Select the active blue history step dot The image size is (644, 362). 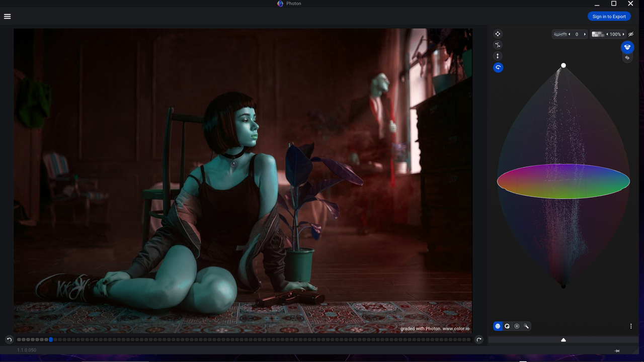click(x=51, y=340)
